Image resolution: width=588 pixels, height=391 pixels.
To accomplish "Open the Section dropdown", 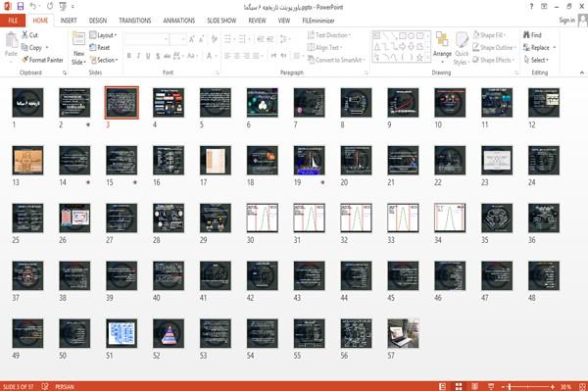I will coord(104,60).
